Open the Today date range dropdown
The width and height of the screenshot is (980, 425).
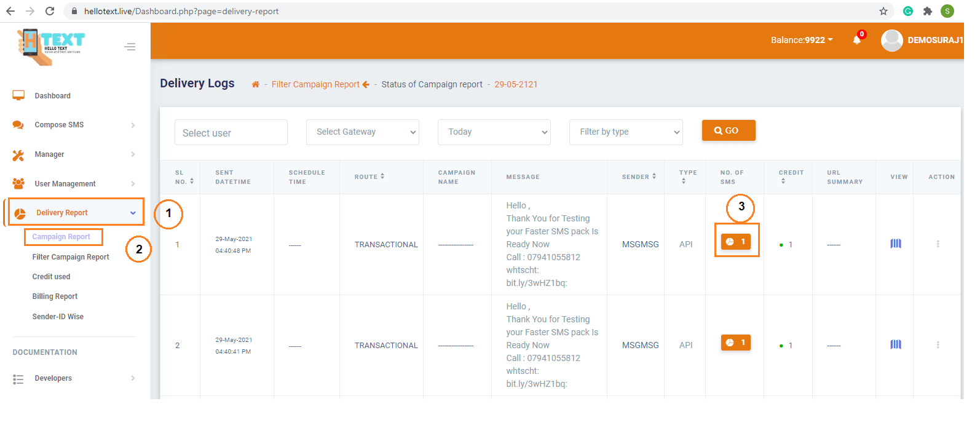(x=494, y=132)
